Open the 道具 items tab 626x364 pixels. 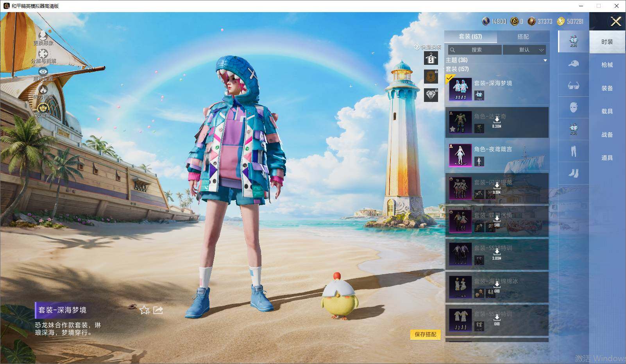[x=607, y=158]
